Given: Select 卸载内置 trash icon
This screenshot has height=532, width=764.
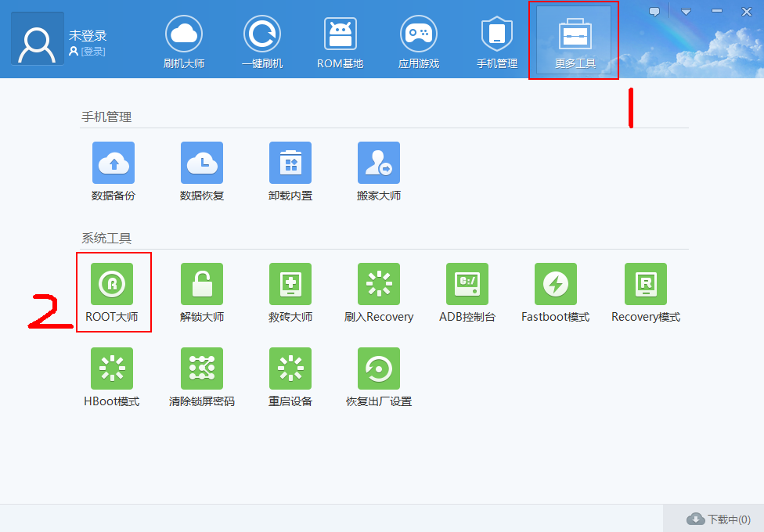Looking at the screenshot, I should [290, 163].
